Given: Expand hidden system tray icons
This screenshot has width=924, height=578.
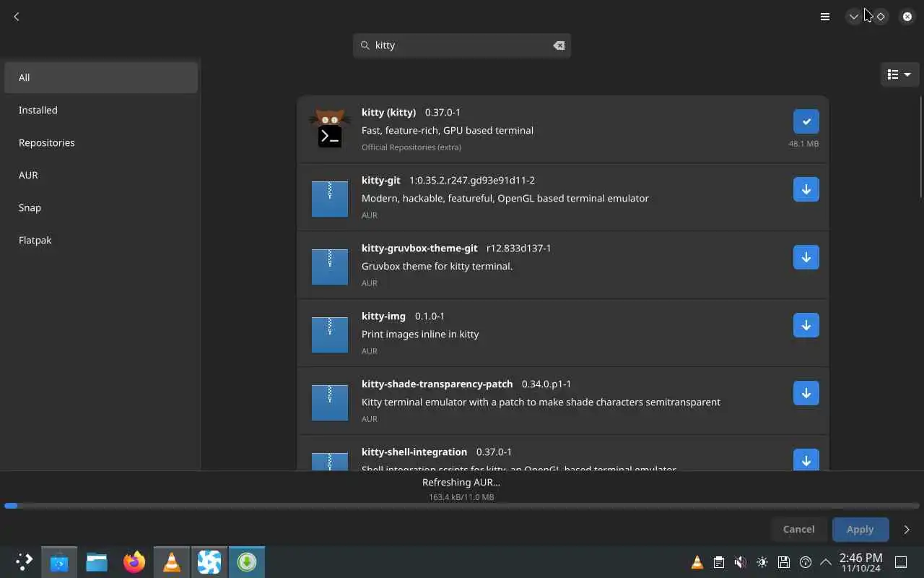Looking at the screenshot, I should click(825, 562).
